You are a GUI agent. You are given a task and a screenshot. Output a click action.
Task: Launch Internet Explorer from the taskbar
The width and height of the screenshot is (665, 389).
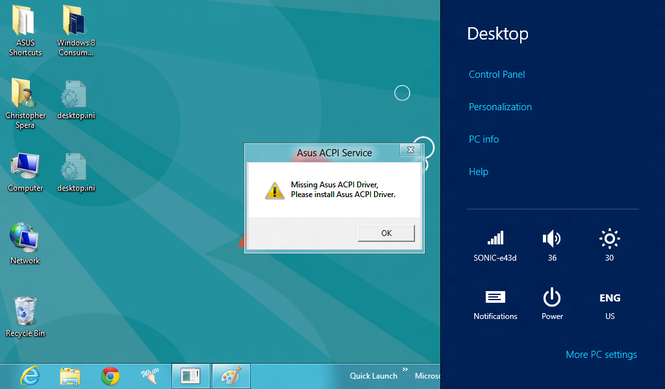30,376
